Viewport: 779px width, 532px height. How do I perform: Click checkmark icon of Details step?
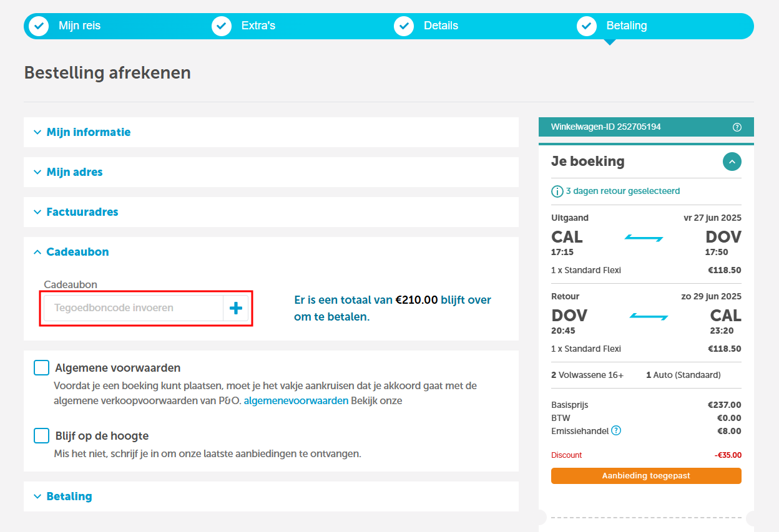click(x=404, y=26)
